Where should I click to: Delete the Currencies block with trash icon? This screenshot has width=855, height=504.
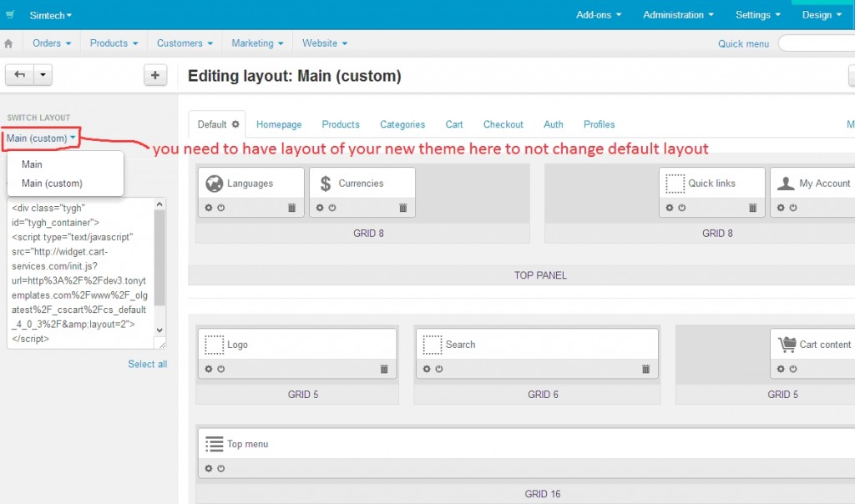tap(403, 208)
